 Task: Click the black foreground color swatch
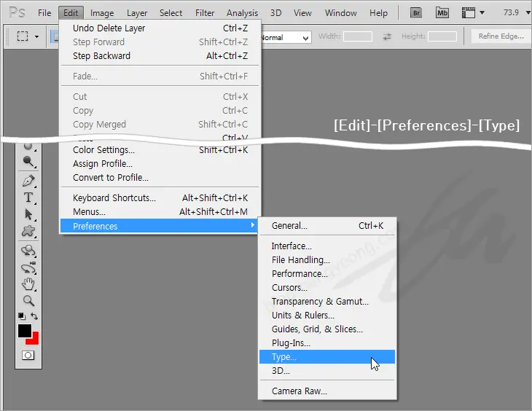click(x=25, y=331)
